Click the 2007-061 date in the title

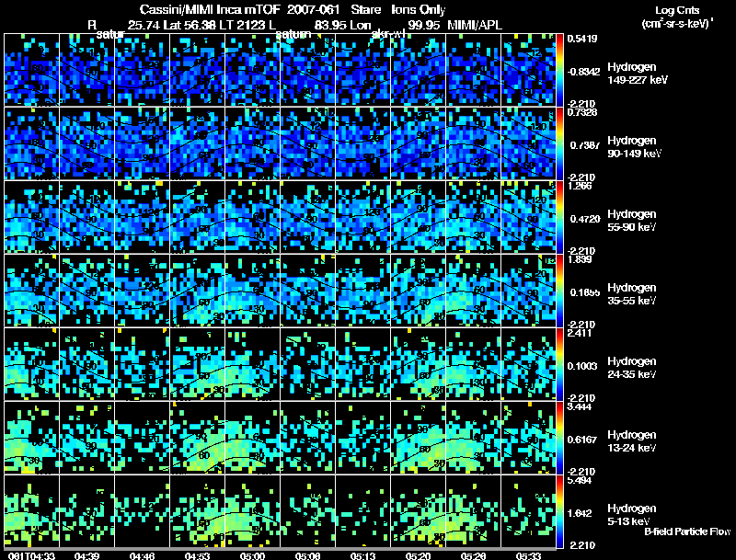point(313,10)
